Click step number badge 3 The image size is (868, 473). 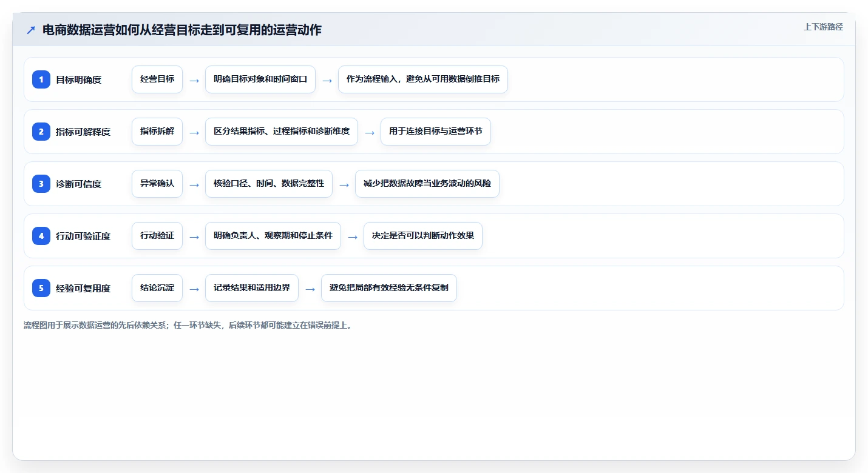tap(41, 184)
